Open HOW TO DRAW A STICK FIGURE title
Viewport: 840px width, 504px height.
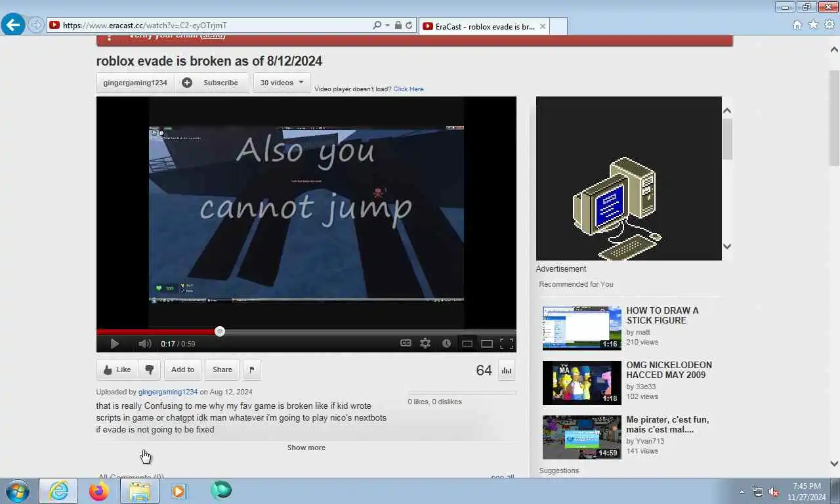[662, 316]
